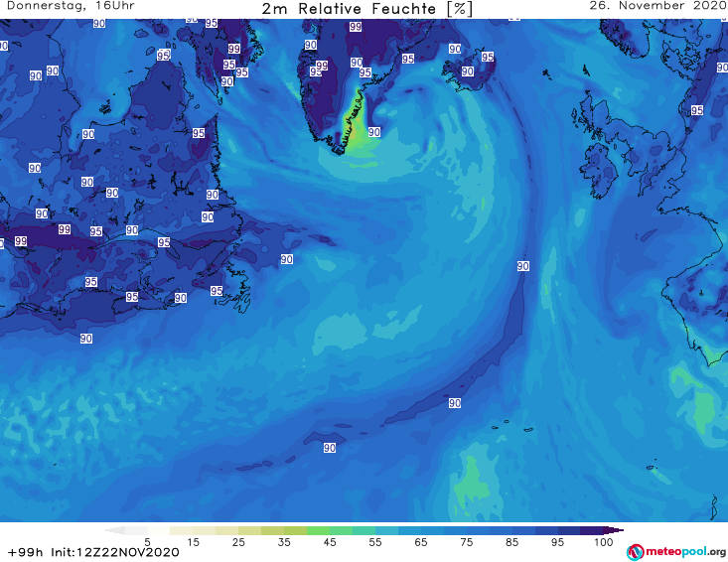
Task: Click the legend value '15'
Action: point(193,541)
